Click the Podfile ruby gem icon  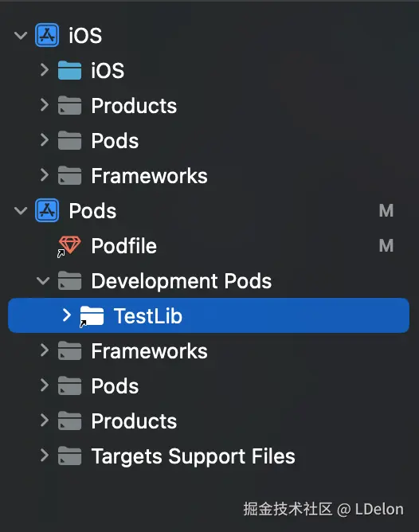coord(69,246)
